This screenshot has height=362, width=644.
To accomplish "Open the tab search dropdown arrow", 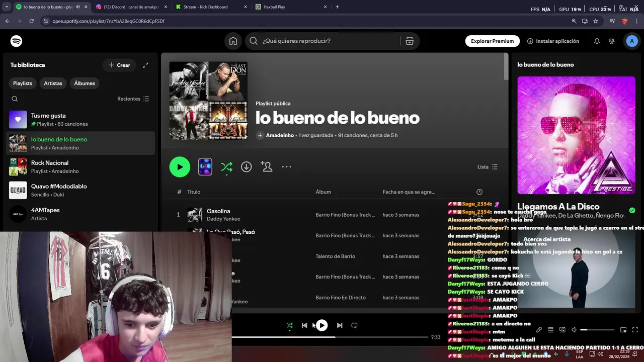I will [7, 7].
